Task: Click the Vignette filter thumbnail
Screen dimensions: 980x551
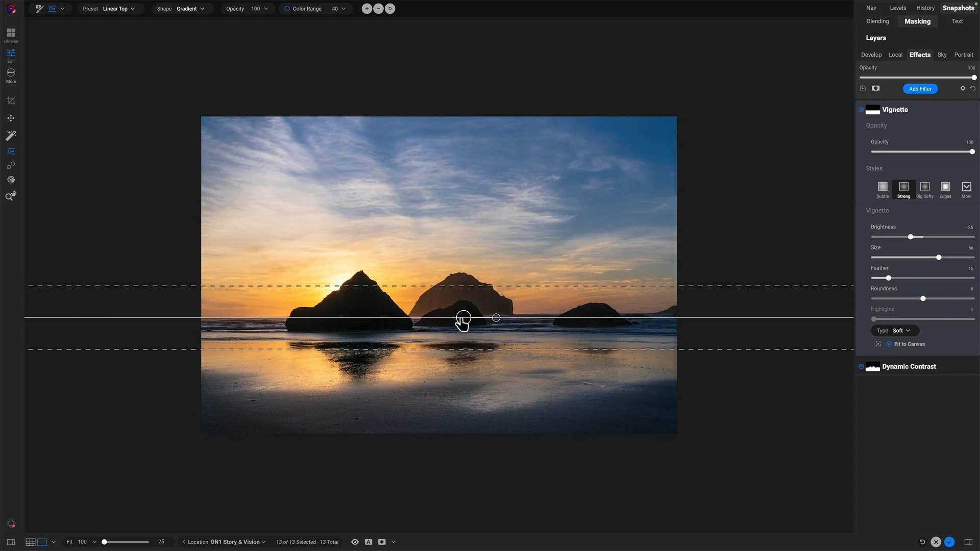Action: [x=873, y=110]
